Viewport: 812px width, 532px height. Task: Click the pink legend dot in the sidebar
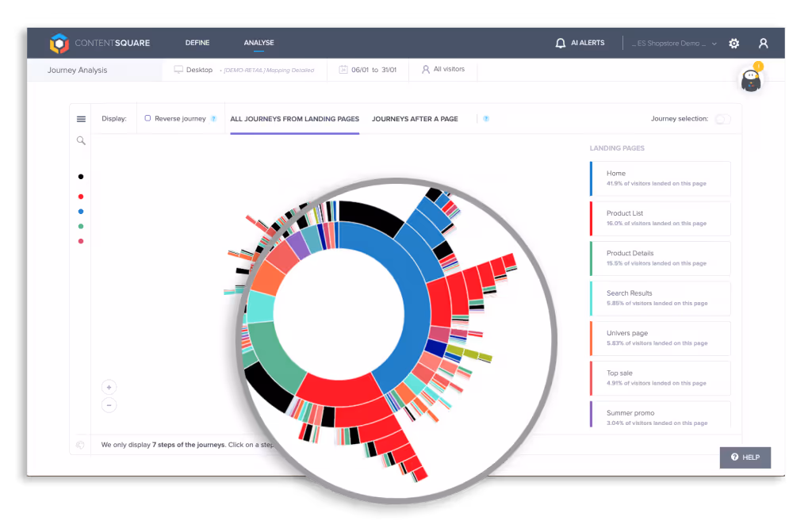tap(81, 241)
